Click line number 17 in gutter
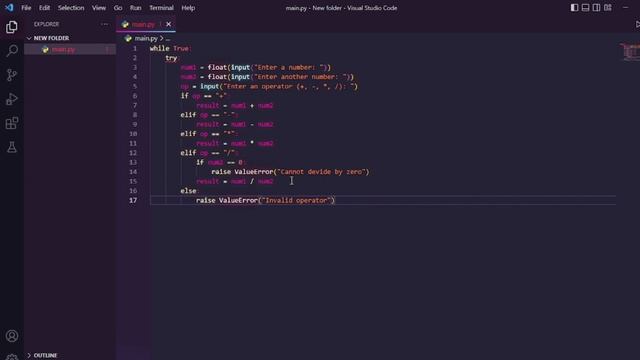This screenshot has height=360, width=640. 133,200
